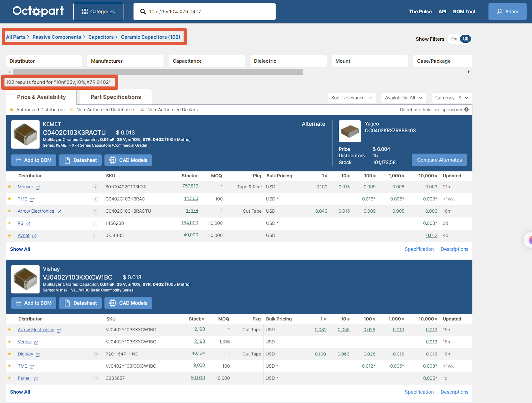Expand the Distributor filter
The width and height of the screenshot is (532, 403).
click(44, 61)
